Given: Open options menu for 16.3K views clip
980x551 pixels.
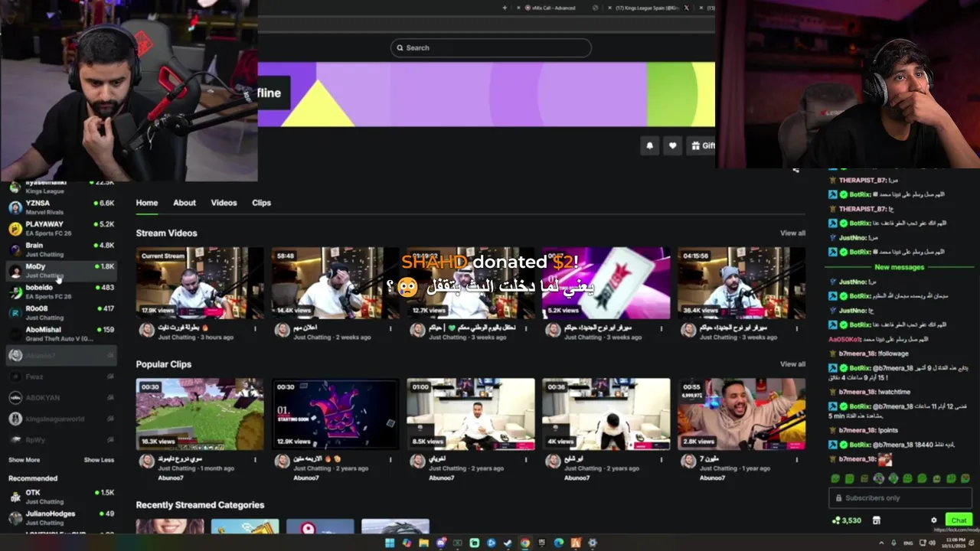Looking at the screenshot, I should point(256,460).
